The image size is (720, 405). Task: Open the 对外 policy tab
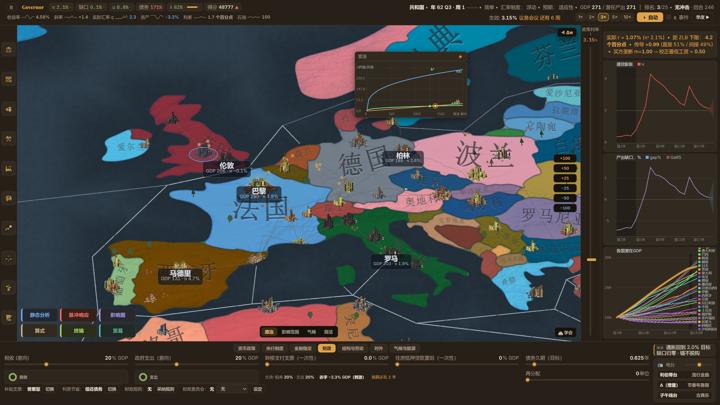(378, 349)
